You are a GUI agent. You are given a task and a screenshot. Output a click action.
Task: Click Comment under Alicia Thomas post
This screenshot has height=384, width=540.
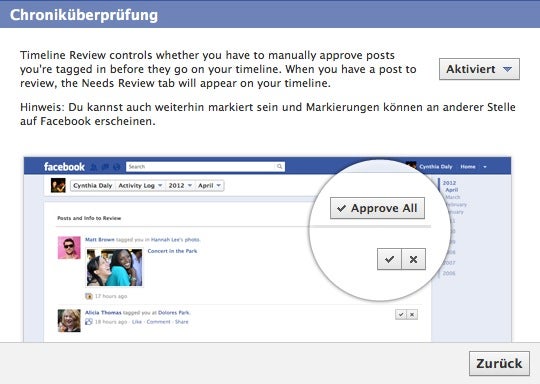pyautogui.click(x=158, y=322)
